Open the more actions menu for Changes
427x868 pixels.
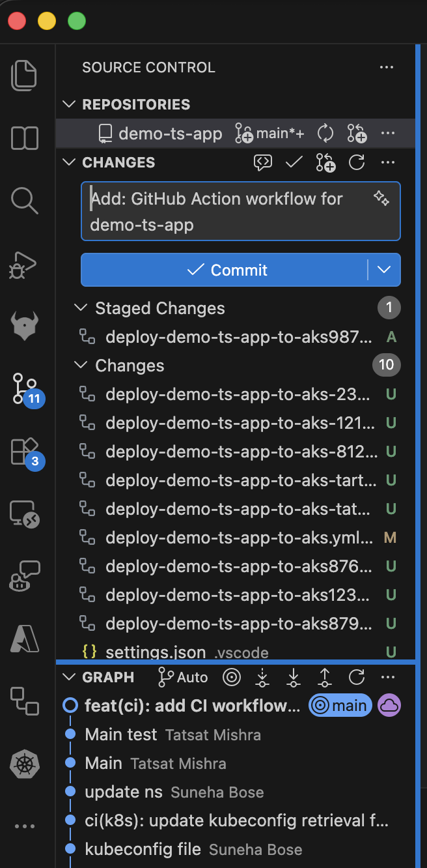(x=387, y=162)
